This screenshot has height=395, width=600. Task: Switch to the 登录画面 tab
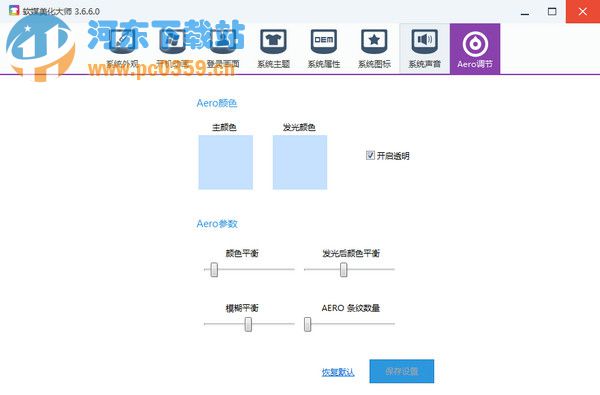[223, 49]
